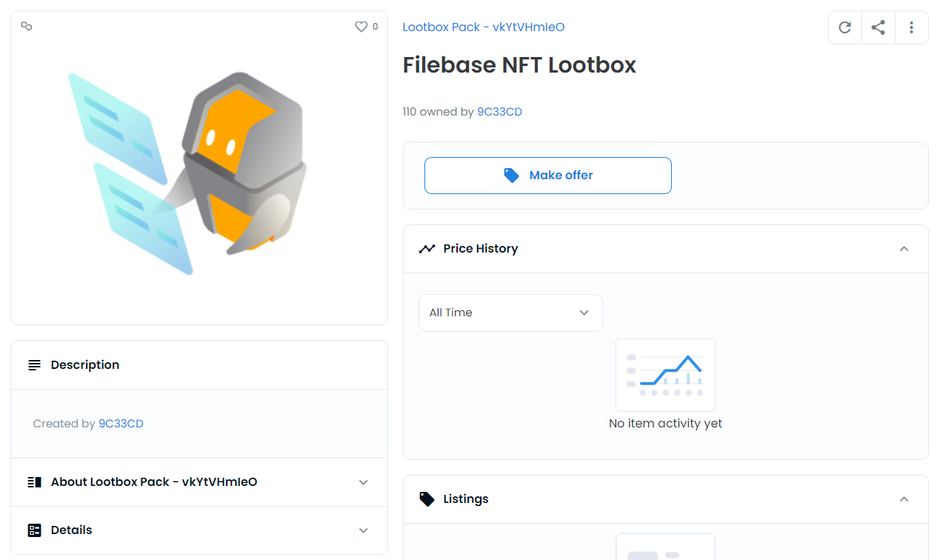Open the three-dot more options menu
Image resolution: width=940 pixels, height=560 pixels.
coord(911,27)
